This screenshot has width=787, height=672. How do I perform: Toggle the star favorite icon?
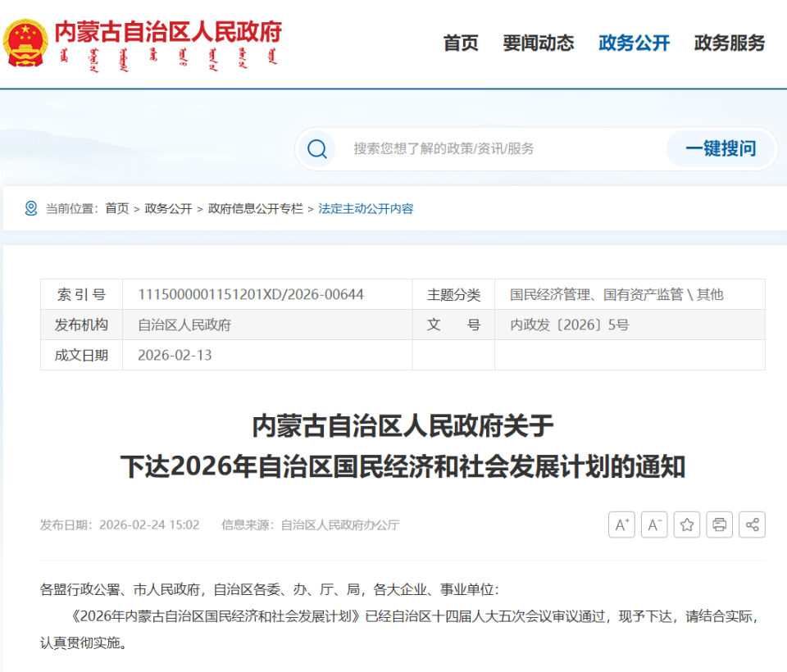click(687, 524)
